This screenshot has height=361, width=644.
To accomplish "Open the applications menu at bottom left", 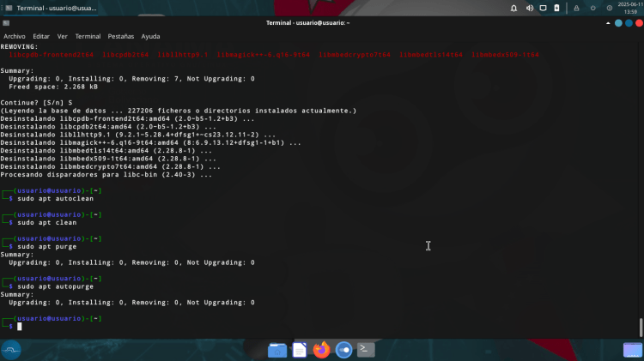I will click(11, 349).
